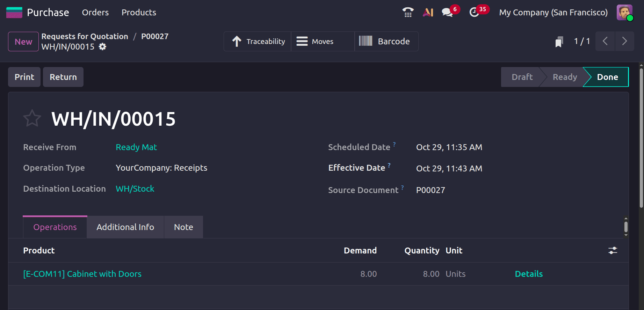Screen dimensions: 644x310
Task: Click the gear actions icon beside WH/IN/00015
Action: [102, 47]
